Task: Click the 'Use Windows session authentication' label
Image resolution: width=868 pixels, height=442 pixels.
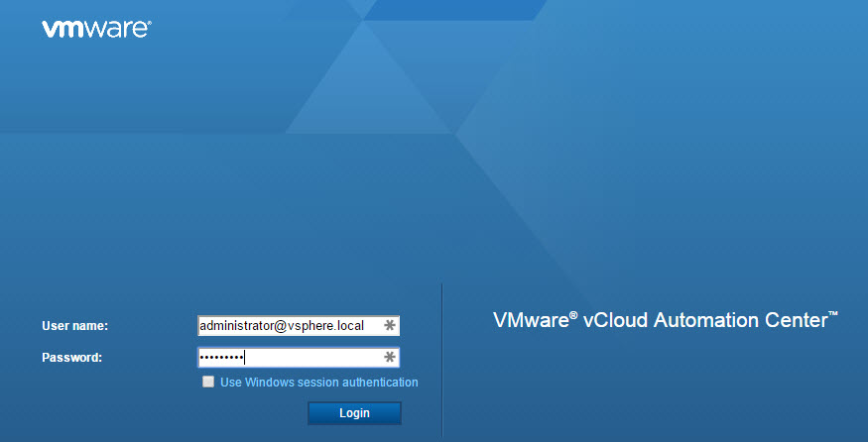Action: pyautogui.click(x=318, y=382)
